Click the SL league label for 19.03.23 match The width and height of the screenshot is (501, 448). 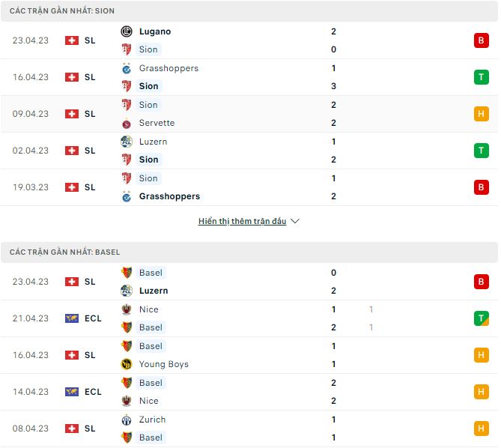(90, 187)
